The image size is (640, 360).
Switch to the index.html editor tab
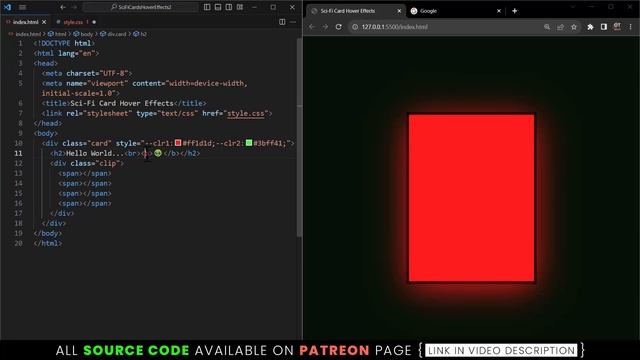point(25,22)
